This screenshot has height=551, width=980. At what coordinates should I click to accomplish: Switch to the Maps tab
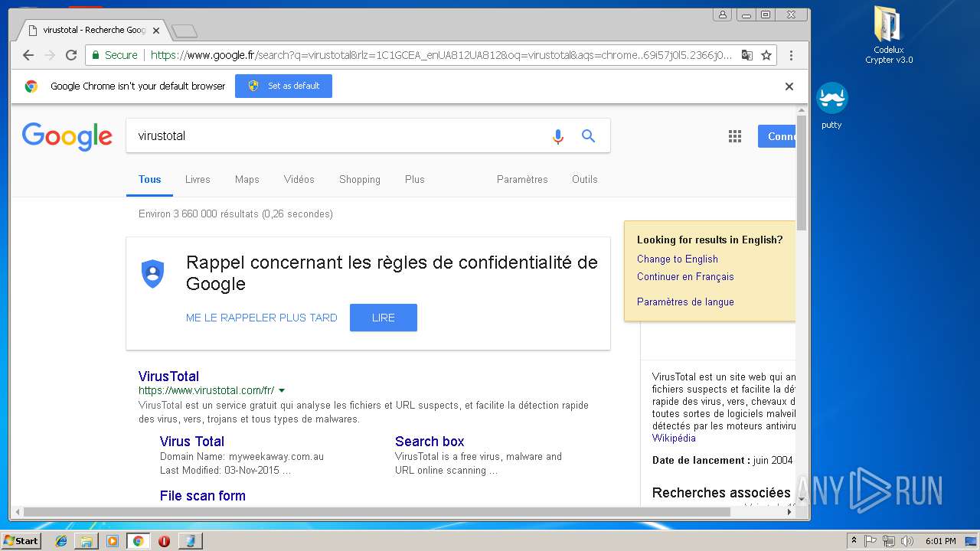click(x=247, y=179)
